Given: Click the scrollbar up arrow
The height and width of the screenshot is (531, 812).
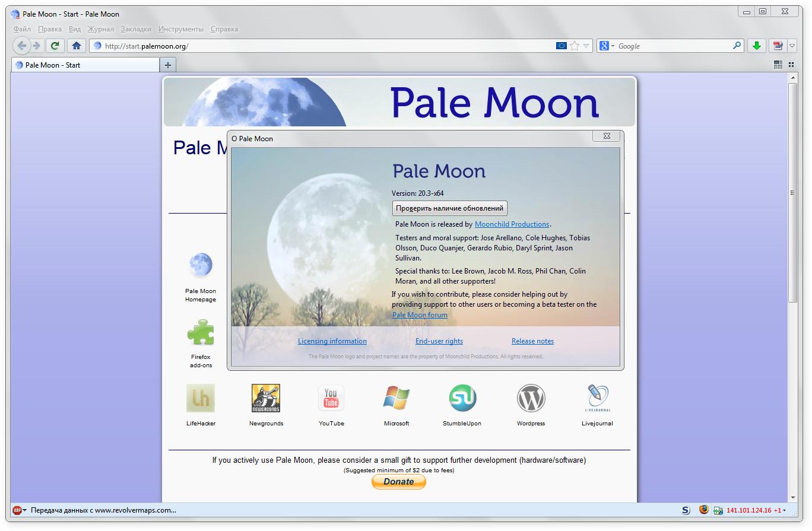Looking at the screenshot, I should pyautogui.click(x=792, y=78).
